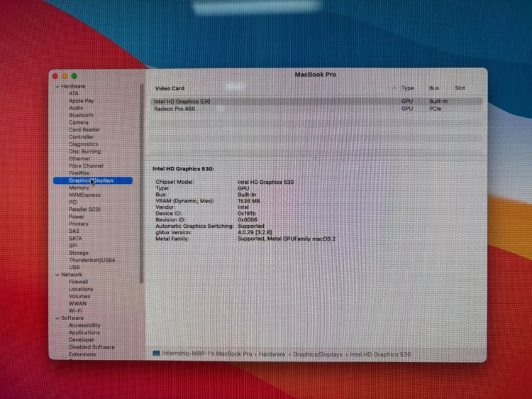
Task: Click the VRAM value 1536 MB
Action: (x=249, y=201)
